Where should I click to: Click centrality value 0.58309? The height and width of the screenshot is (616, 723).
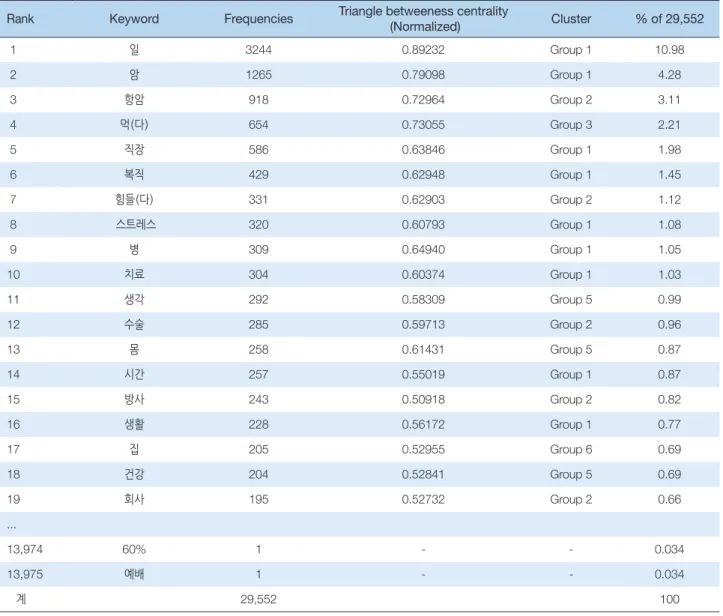423,299
